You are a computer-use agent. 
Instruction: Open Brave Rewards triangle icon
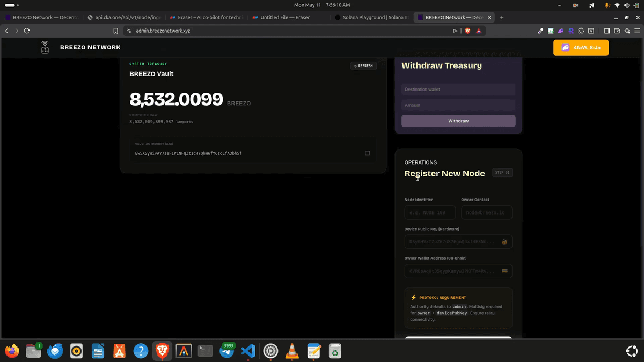pos(479,31)
